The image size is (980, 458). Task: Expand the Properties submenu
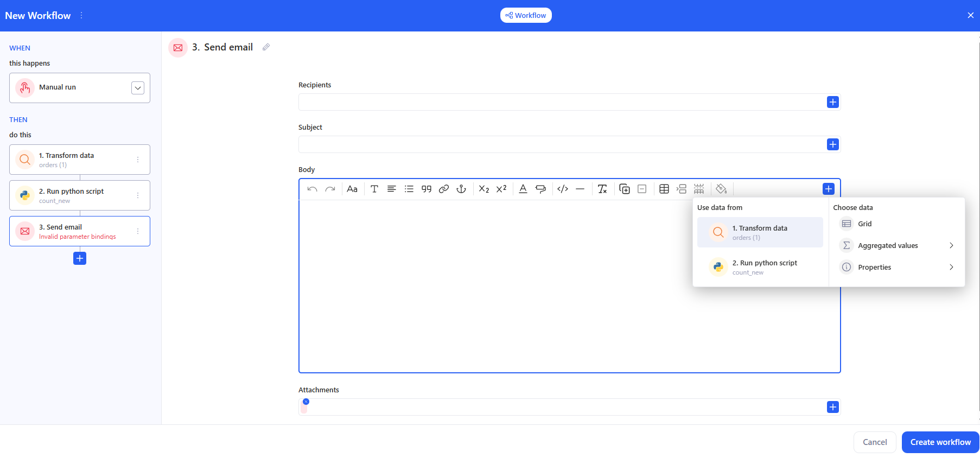(x=951, y=267)
